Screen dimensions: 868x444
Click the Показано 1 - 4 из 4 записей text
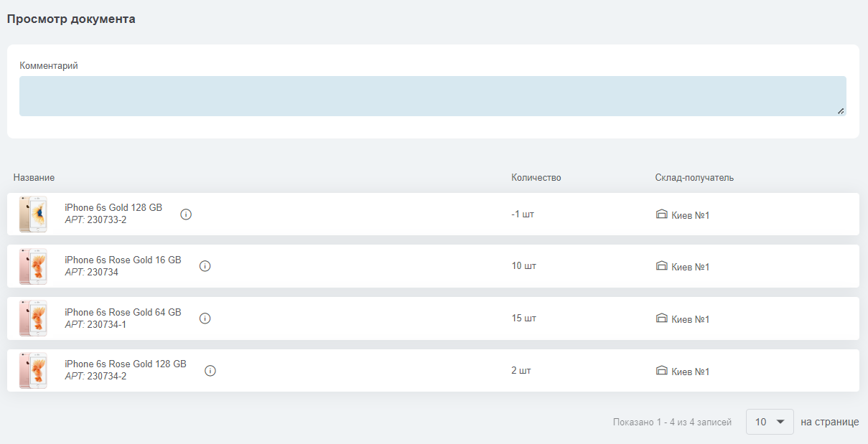673,422
